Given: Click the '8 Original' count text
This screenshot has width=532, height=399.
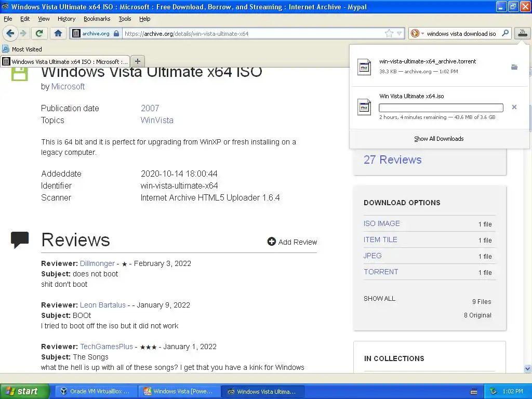Looking at the screenshot, I should (477, 315).
